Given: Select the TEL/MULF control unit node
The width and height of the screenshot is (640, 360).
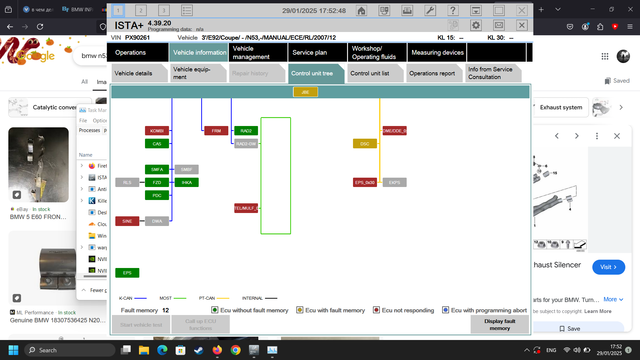Looking at the screenshot, I should tap(246, 208).
